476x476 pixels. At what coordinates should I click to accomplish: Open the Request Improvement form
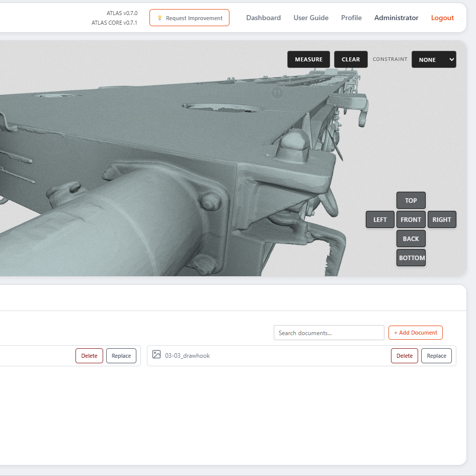pos(189,18)
